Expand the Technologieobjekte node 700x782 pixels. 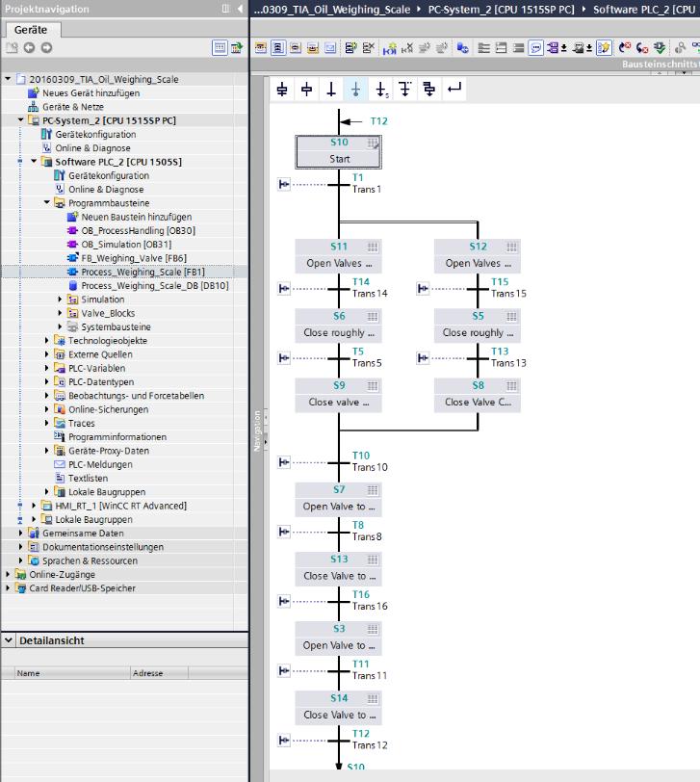tap(47, 341)
